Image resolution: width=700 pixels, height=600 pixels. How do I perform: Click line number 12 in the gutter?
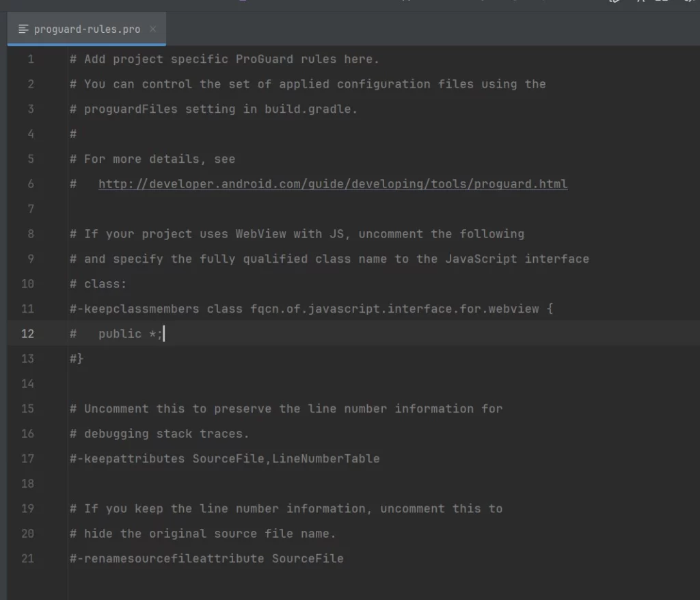point(27,334)
